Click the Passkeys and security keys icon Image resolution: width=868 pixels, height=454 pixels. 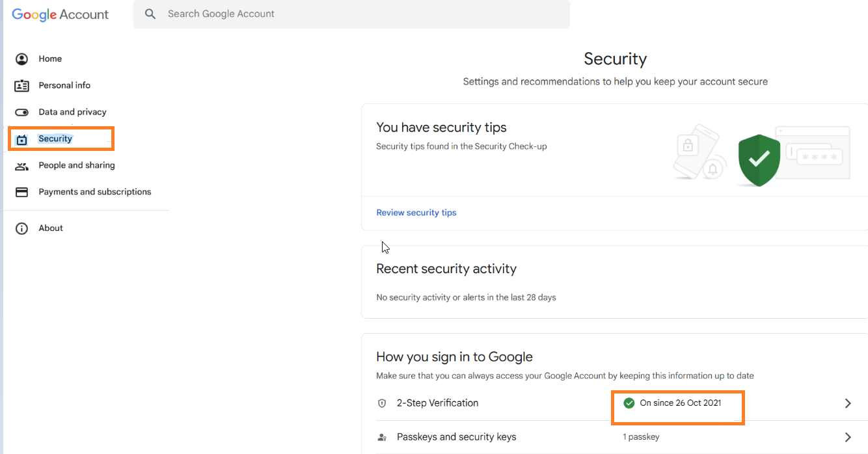click(382, 437)
